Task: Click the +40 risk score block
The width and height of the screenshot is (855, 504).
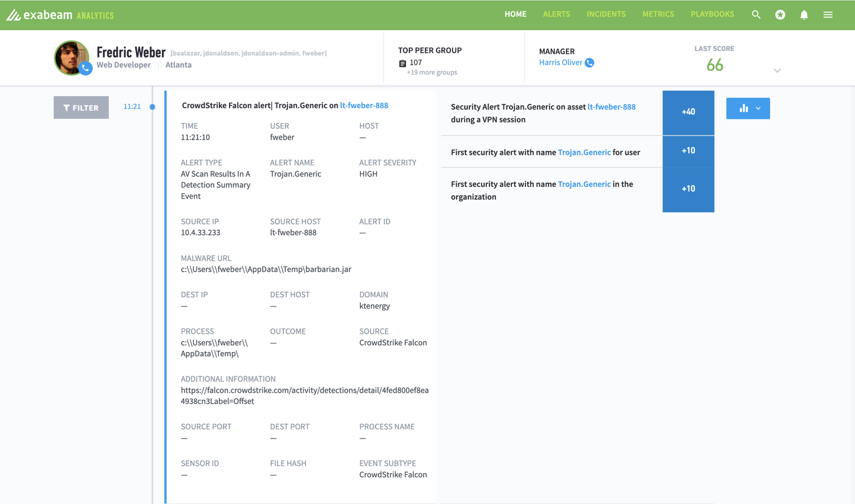Action: (x=688, y=112)
